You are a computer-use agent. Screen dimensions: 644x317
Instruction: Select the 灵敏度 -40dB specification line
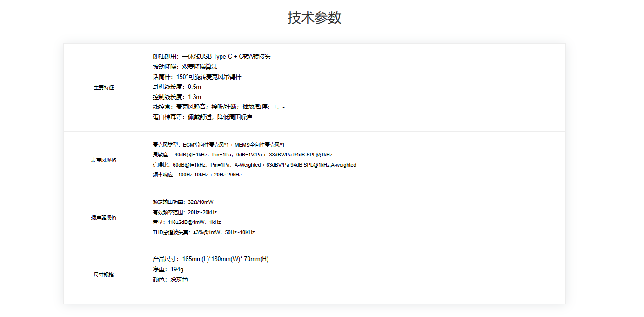(x=242, y=155)
